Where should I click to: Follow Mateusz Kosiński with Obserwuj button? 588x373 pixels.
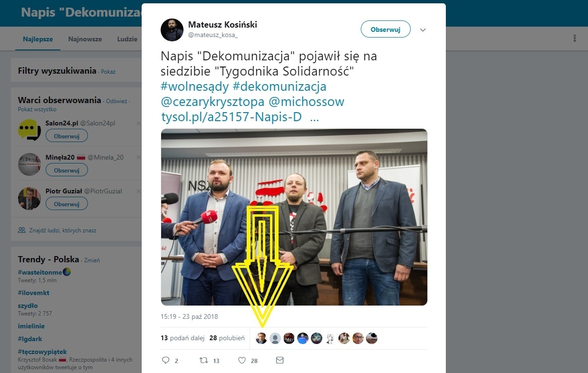[x=386, y=29]
